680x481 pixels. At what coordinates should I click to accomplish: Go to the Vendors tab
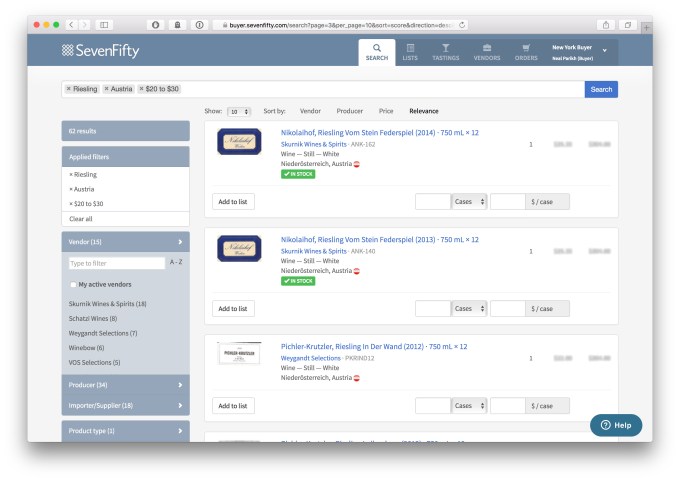(x=487, y=52)
